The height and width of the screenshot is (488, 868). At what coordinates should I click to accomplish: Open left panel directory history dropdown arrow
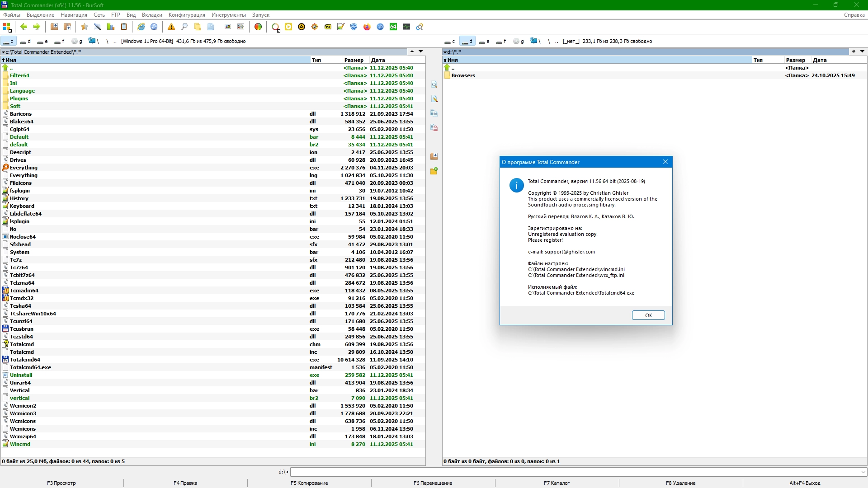point(420,52)
